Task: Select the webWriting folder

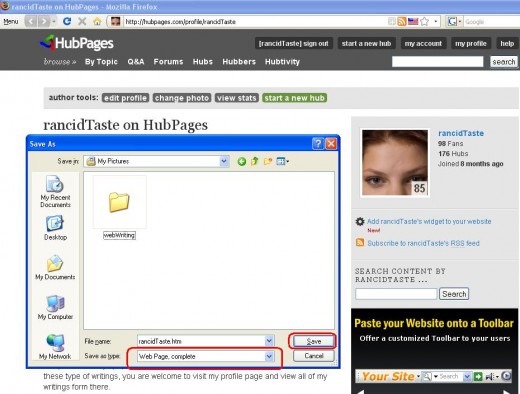Action: pyautogui.click(x=119, y=207)
